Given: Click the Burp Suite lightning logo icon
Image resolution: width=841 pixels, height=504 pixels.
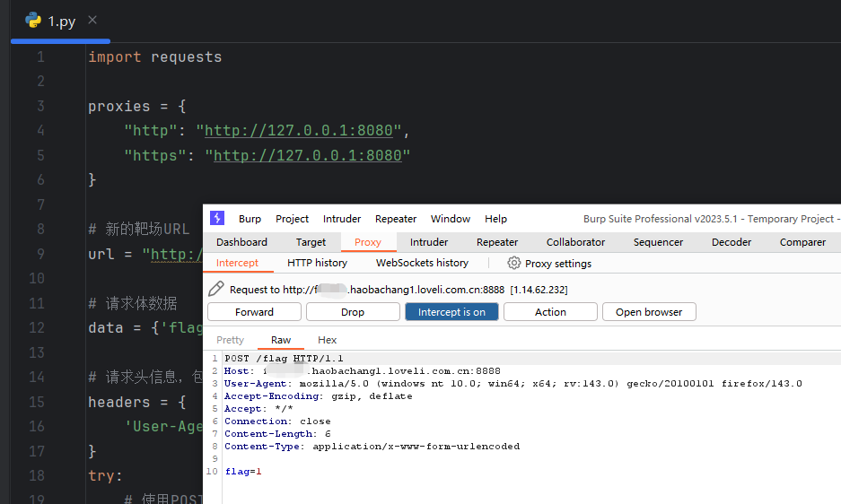Looking at the screenshot, I should 216,218.
